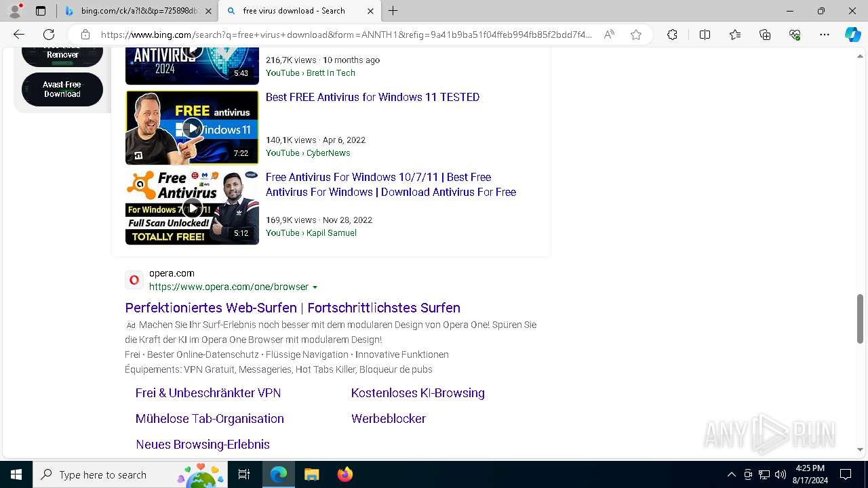868x488 pixels.
Task: Open Werbeblocker link
Action: pos(389,419)
